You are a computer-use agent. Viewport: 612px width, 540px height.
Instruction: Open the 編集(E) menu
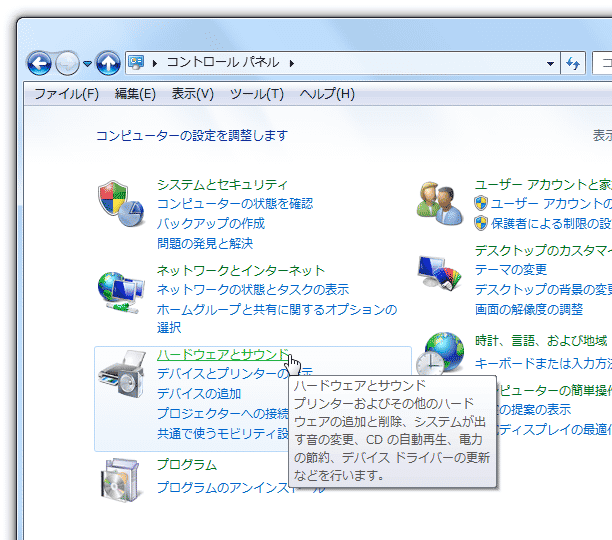point(135,94)
